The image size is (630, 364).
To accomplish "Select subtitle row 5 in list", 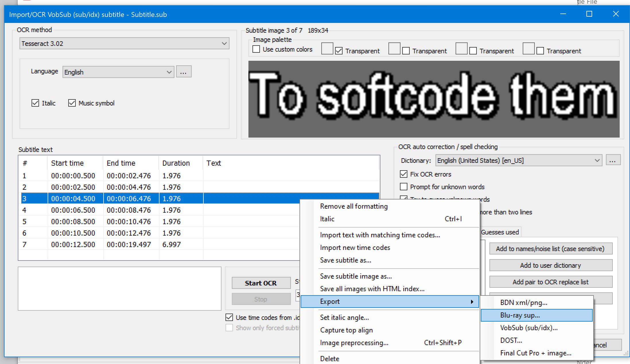I will pos(115,222).
